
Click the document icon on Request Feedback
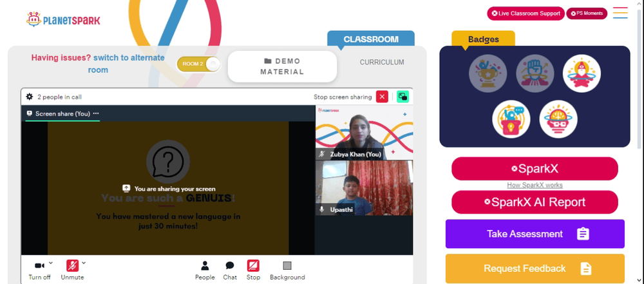pos(585,269)
